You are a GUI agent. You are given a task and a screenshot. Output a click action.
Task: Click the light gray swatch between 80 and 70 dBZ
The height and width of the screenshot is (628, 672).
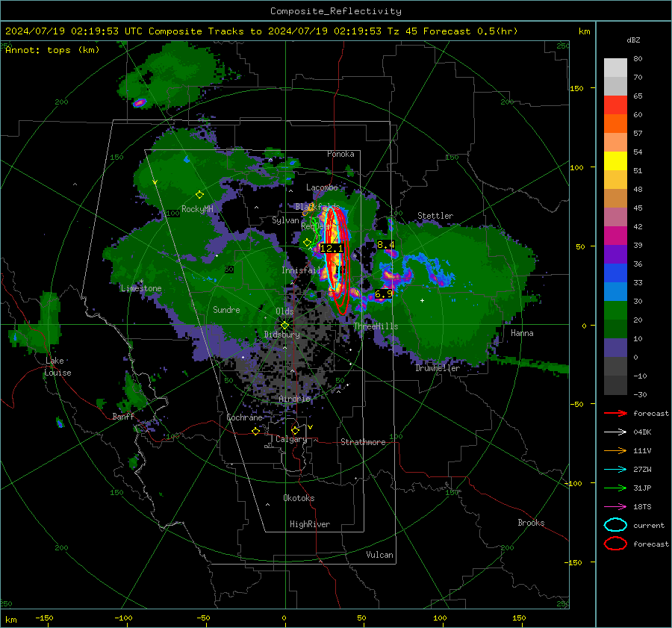tap(615, 67)
